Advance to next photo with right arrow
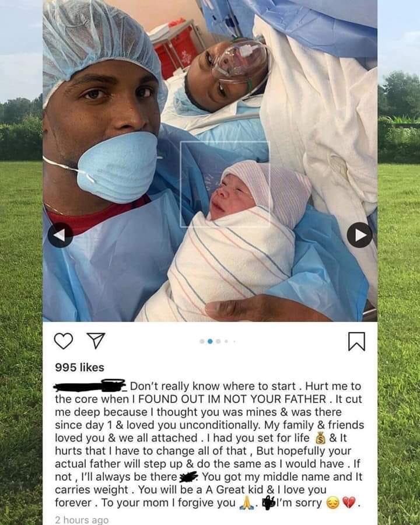 359,235
